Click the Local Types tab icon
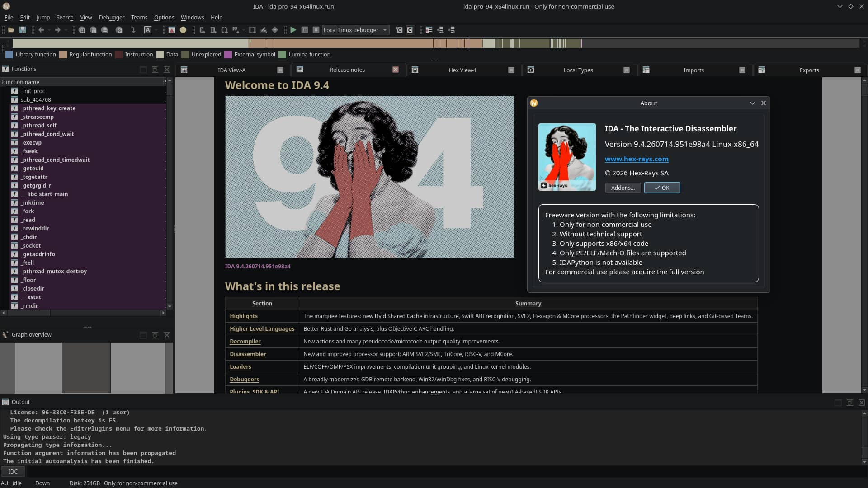This screenshot has width=868, height=488. [x=531, y=70]
